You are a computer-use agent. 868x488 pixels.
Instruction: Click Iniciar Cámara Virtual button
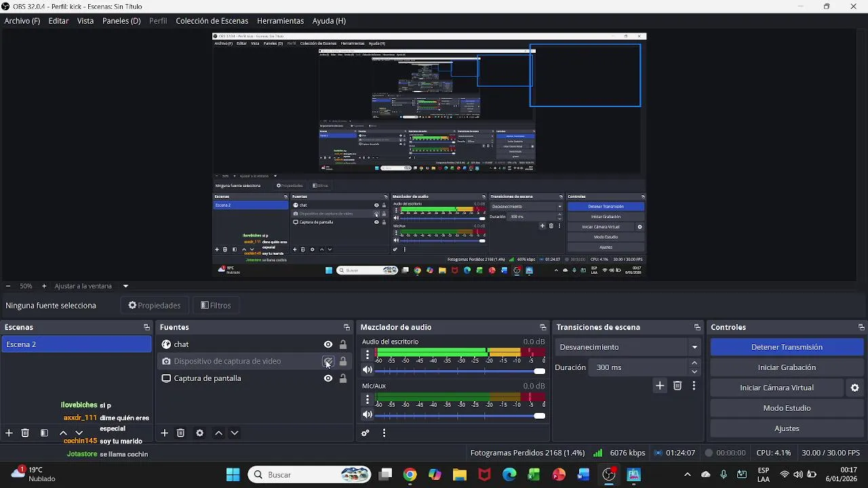click(777, 388)
